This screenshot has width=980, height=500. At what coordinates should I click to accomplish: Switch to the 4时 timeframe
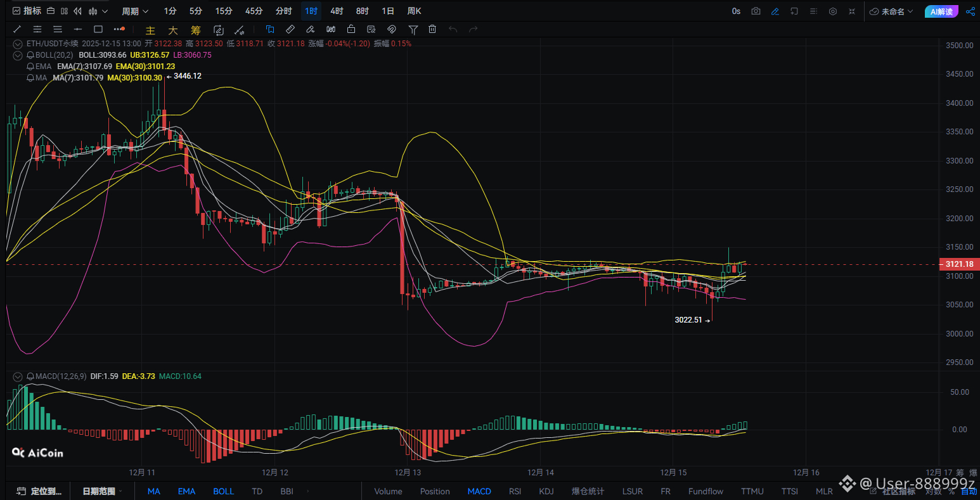pyautogui.click(x=337, y=11)
